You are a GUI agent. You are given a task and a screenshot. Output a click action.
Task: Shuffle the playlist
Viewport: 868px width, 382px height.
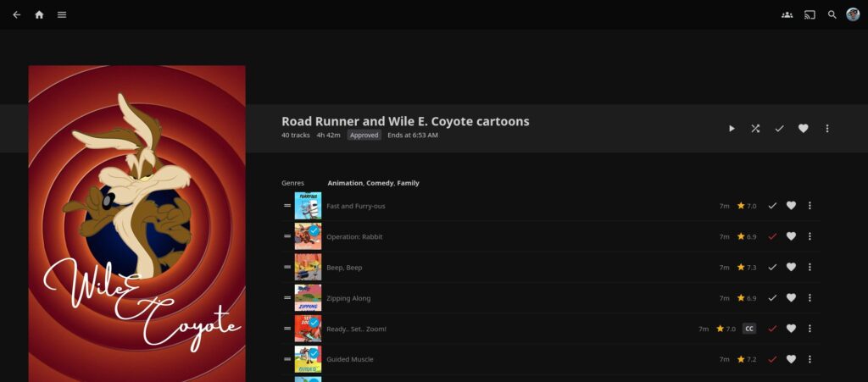click(755, 128)
